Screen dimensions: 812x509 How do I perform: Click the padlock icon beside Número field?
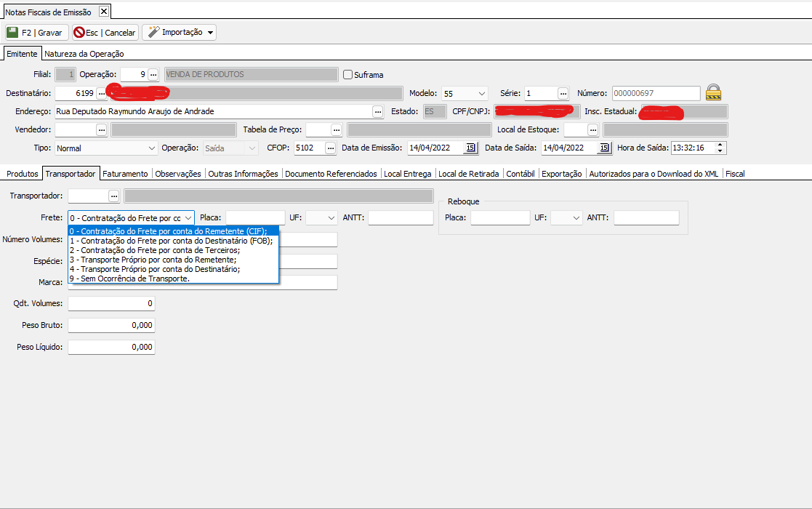pos(714,93)
